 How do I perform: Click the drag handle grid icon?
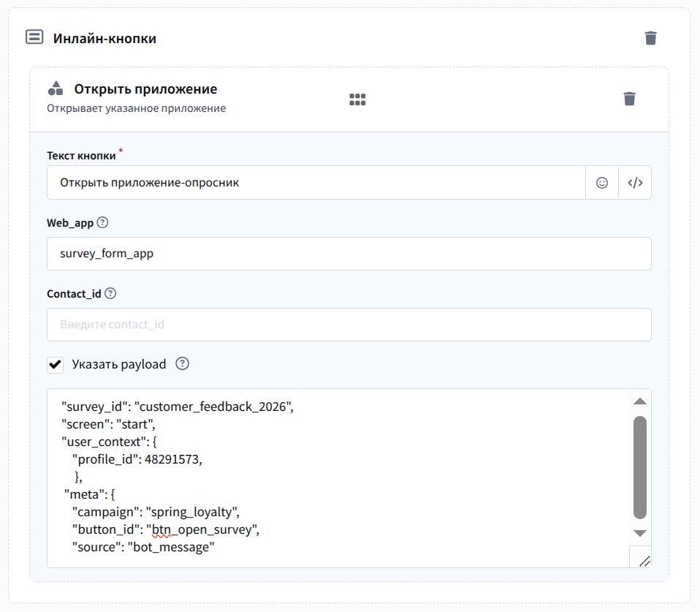click(357, 99)
